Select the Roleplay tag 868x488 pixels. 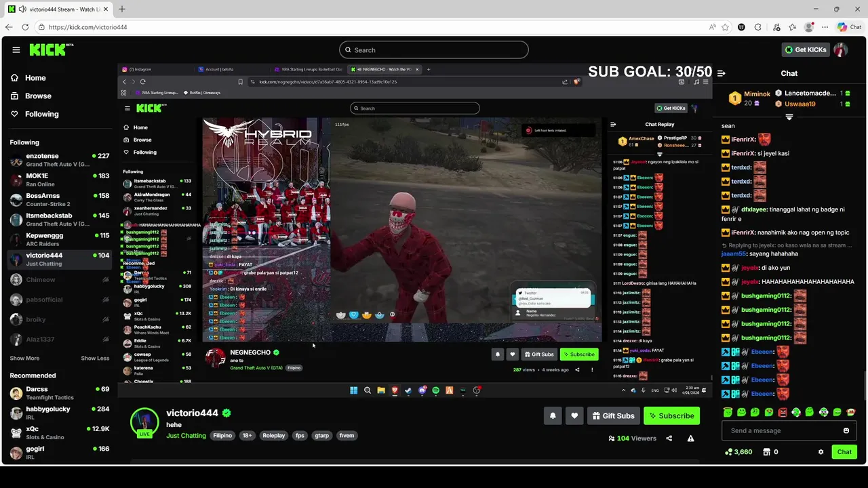pos(274,436)
